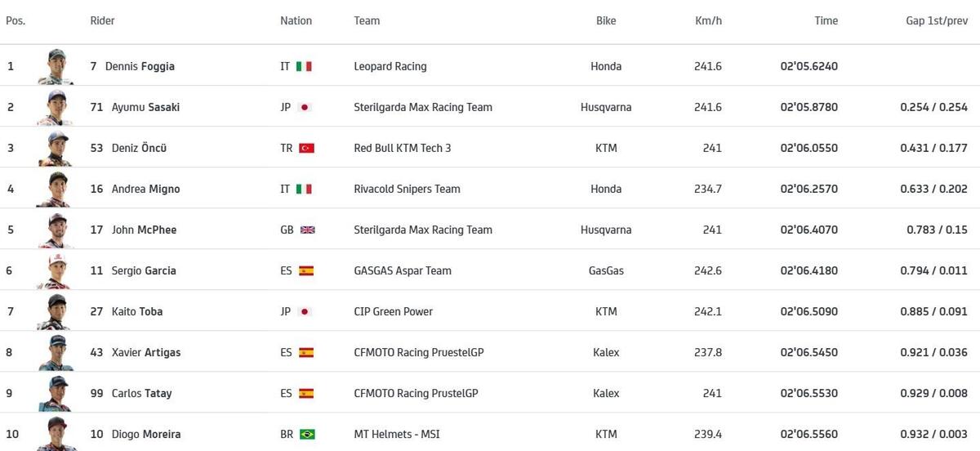Click the Turkish flag beside Deniz Öncü
980x451 pixels.
306,148
